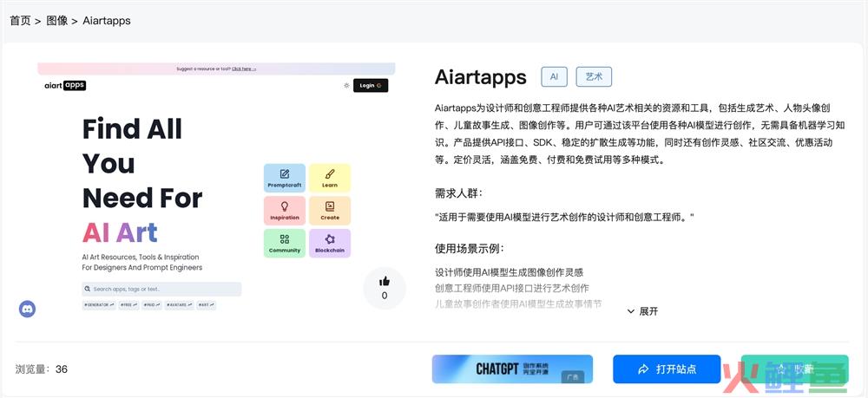Select #PAID tag chip
The width and height of the screenshot is (868, 398).
(152, 305)
